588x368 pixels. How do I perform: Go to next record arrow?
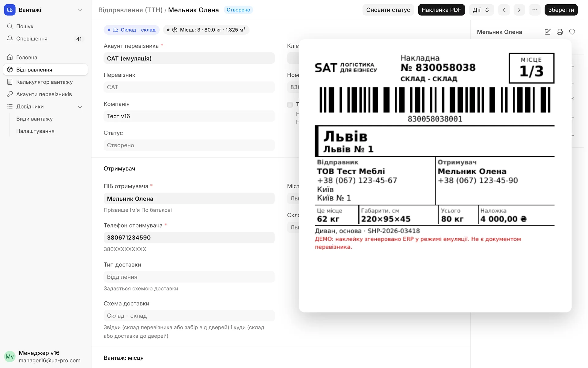519,10
